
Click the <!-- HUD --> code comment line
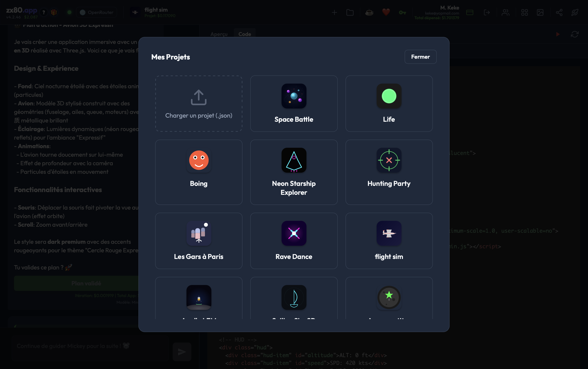pyautogui.click(x=237, y=340)
